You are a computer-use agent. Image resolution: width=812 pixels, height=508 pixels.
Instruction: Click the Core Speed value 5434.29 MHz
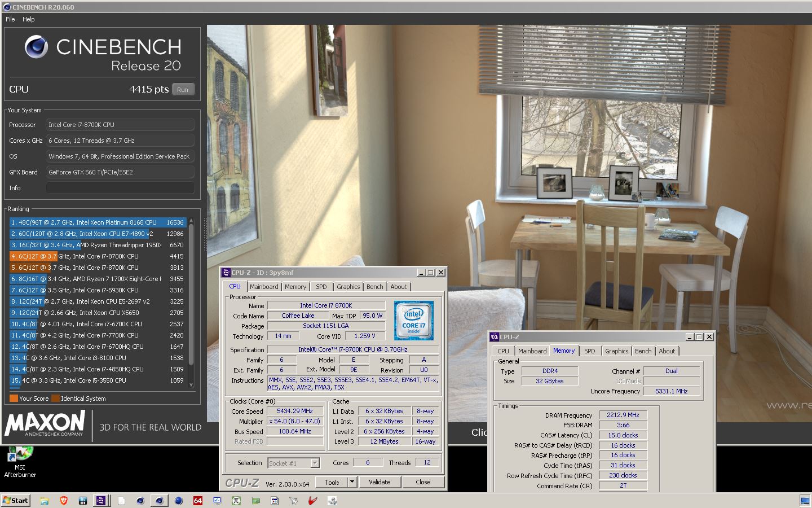coord(295,411)
